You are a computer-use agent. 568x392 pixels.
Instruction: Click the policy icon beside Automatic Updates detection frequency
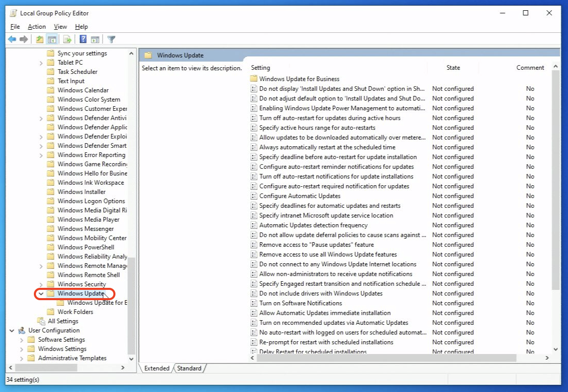[254, 225]
